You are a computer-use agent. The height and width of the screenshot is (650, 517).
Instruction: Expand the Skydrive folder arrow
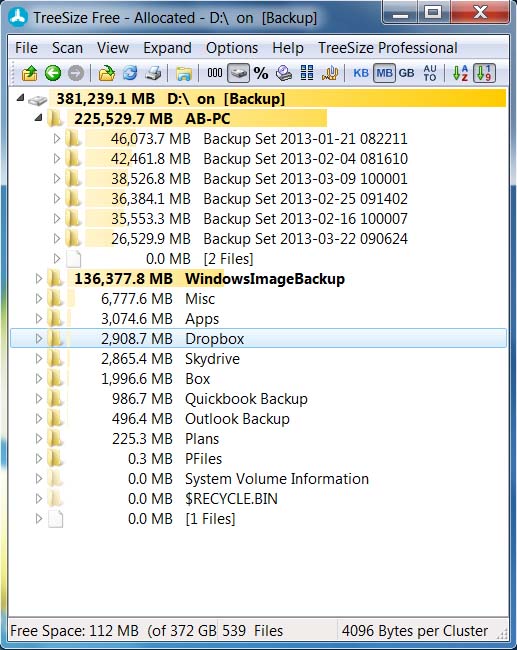39,358
